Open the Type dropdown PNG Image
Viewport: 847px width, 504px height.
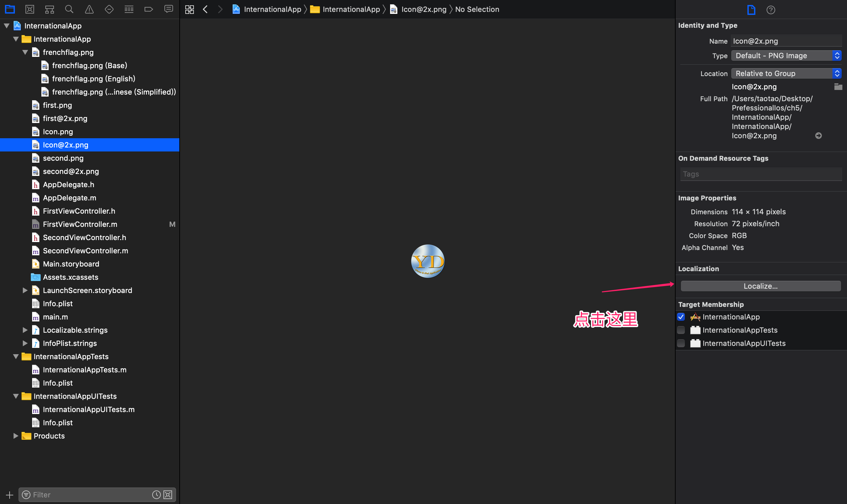(786, 56)
